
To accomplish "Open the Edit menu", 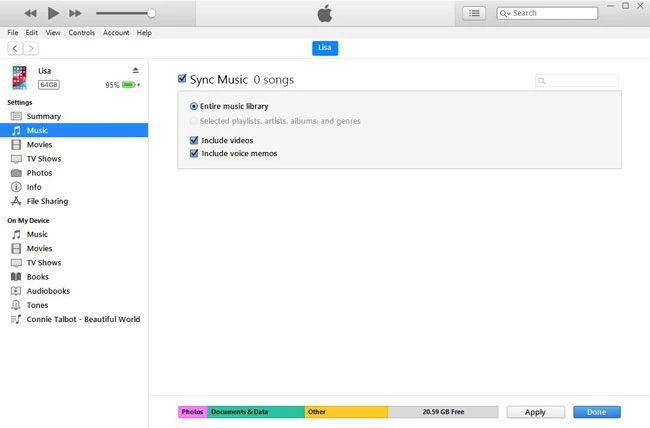I will (x=32, y=32).
